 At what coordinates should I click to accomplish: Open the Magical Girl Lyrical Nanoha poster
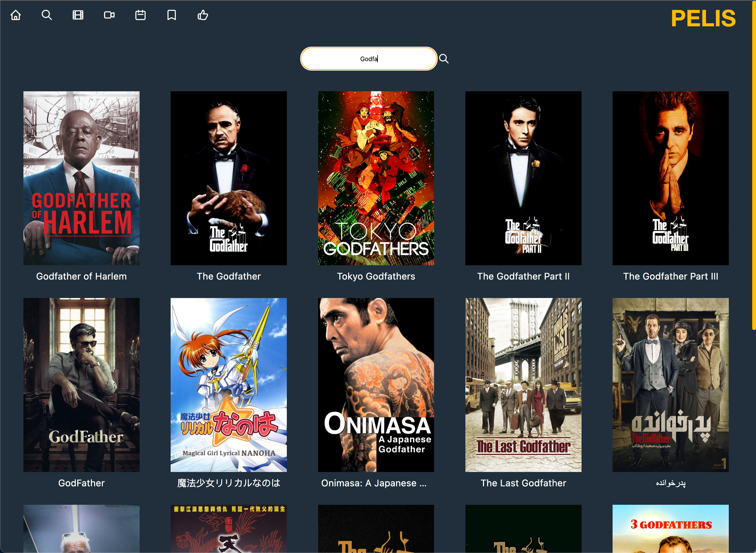tap(229, 385)
